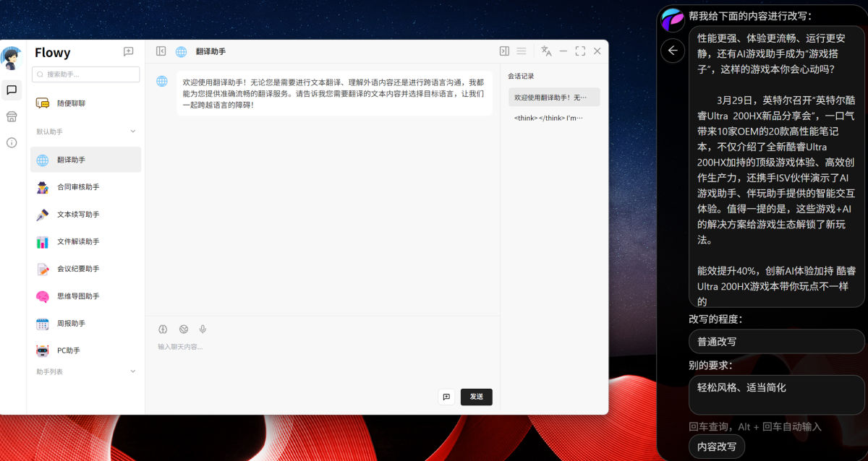Click the new chat icon beside Flowy title
This screenshot has height=461, width=868.
tap(128, 52)
